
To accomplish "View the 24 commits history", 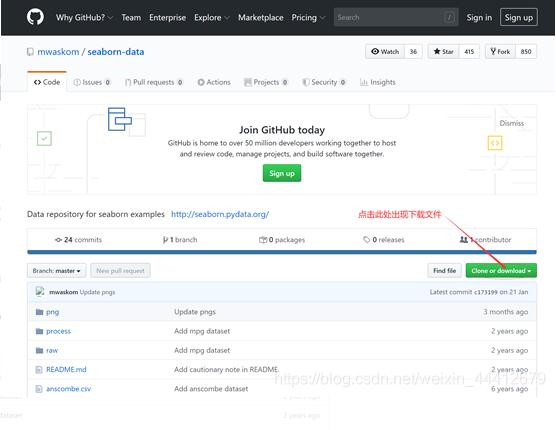I will click(78, 240).
